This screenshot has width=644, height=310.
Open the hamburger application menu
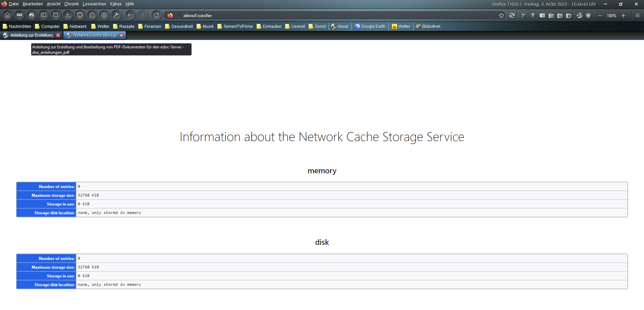coord(638,15)
